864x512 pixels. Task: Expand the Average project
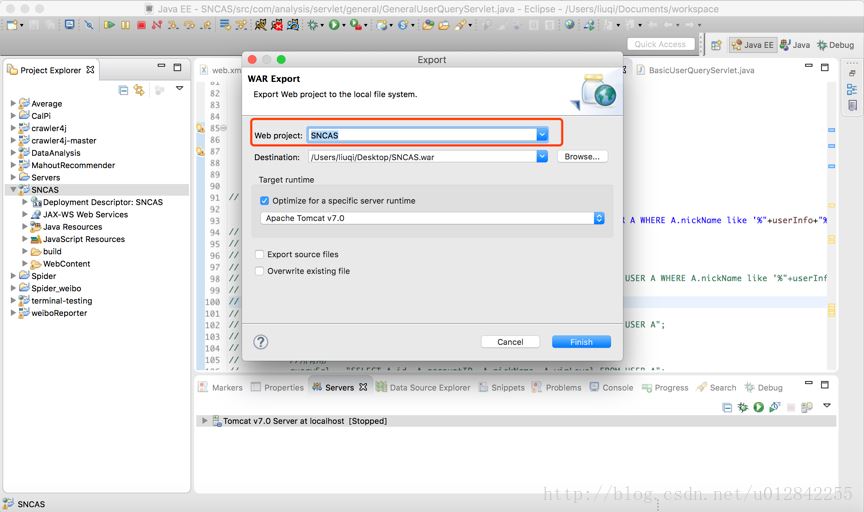[13, 103]
